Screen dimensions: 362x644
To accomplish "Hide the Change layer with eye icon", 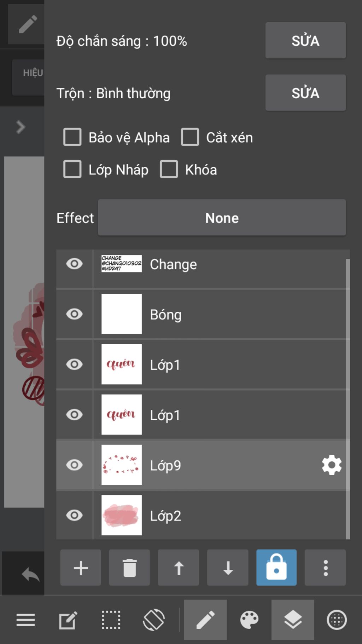I will tap(74, 264).
